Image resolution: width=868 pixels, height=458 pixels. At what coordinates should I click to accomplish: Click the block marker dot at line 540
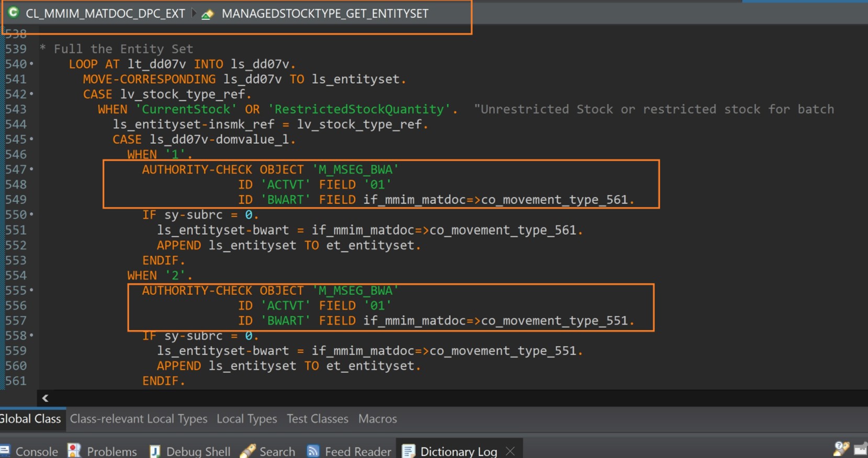pos(31,64)
